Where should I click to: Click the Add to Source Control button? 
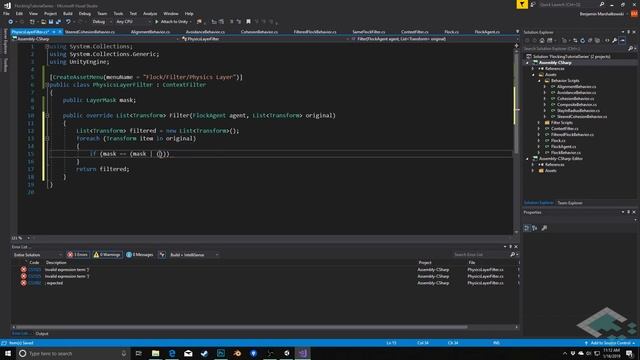tap(610, 343)
